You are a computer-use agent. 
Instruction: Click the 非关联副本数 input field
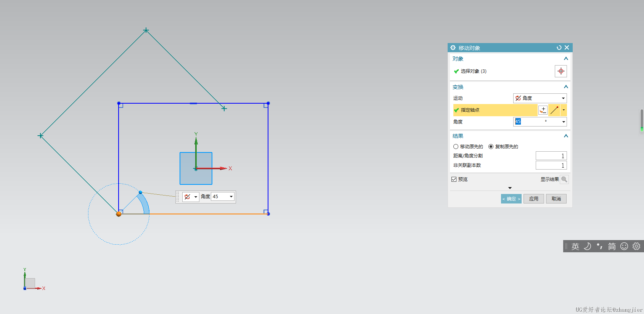coord(551,165)
